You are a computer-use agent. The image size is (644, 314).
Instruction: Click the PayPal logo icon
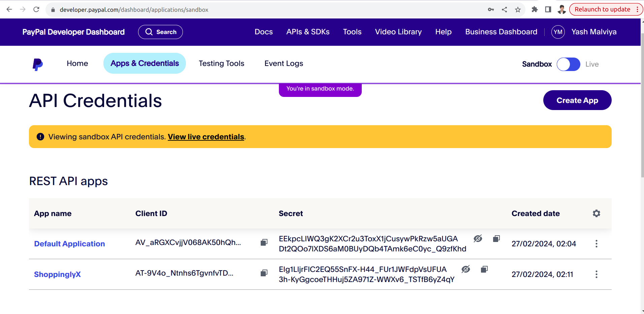[37, 64]
